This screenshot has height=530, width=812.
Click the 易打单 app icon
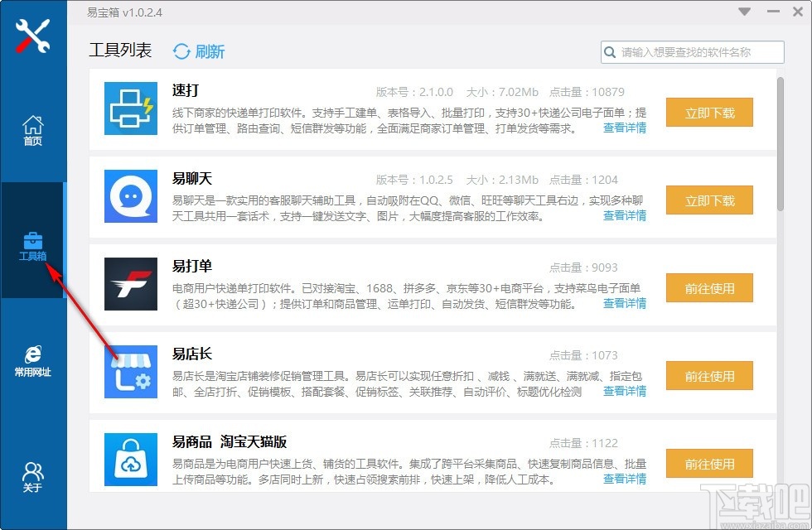click(130, 284)
